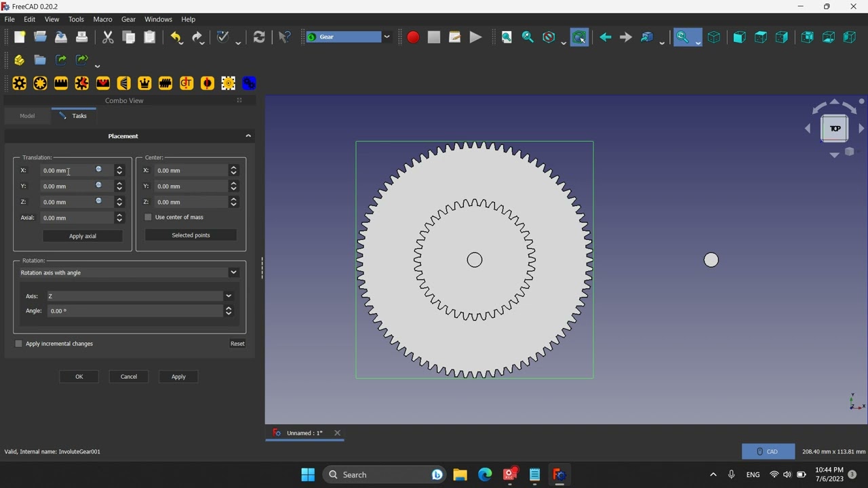Click the TOP face of navigation cube
Viewport: 868px width, 488px height.
(x=835, y=129)
